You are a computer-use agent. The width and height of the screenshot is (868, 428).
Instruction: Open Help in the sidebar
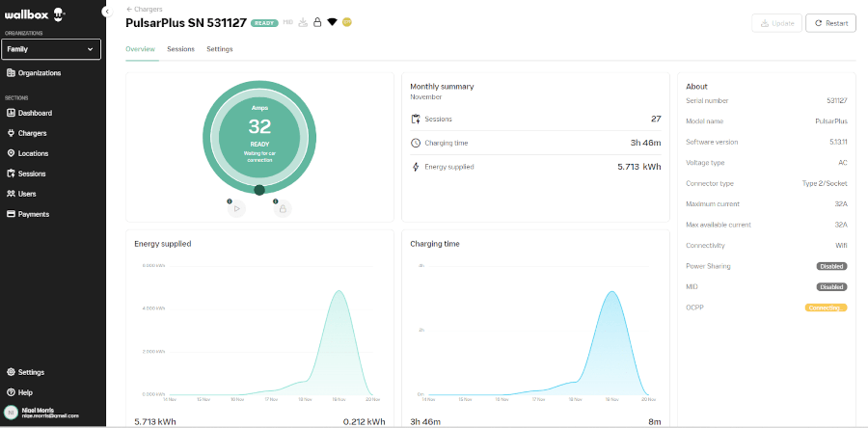pos(20,392)
